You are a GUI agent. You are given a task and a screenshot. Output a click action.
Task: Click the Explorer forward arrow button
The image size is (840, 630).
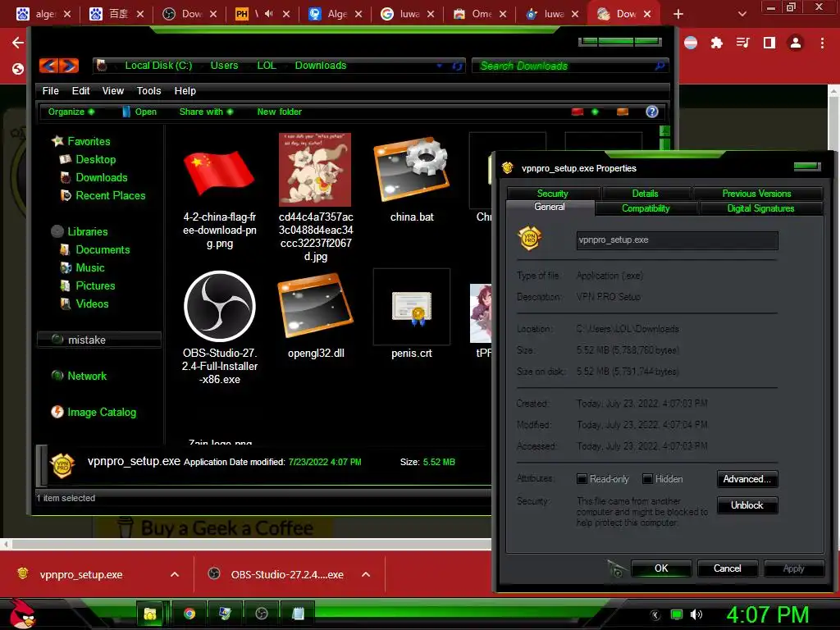click(x=69, y=66)
